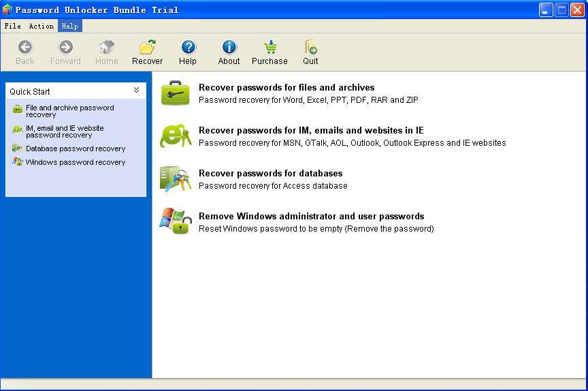Open the Help menu in menu bar

coord(69,26)
